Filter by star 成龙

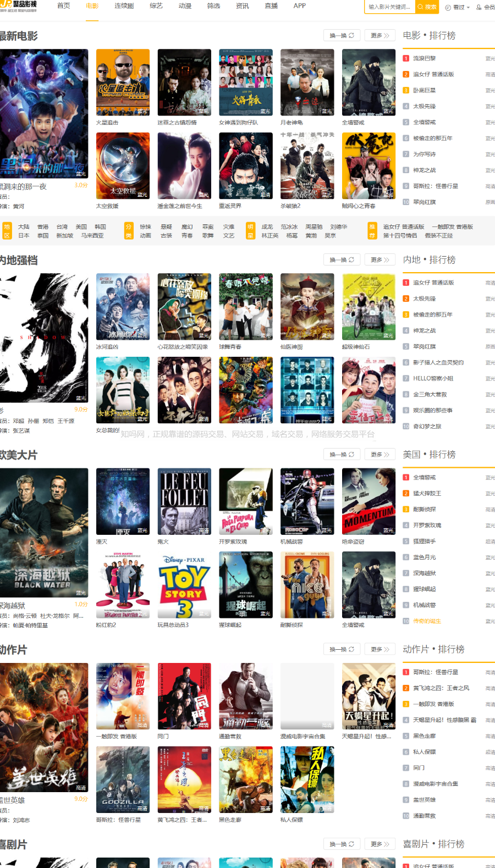click(x=267, y=227)
